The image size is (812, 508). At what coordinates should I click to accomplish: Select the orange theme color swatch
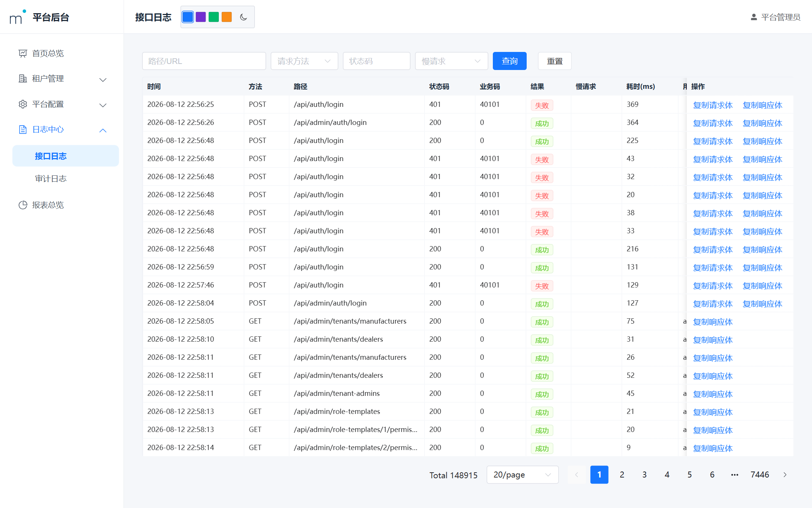pyautogui.click(x=227, y=17)
